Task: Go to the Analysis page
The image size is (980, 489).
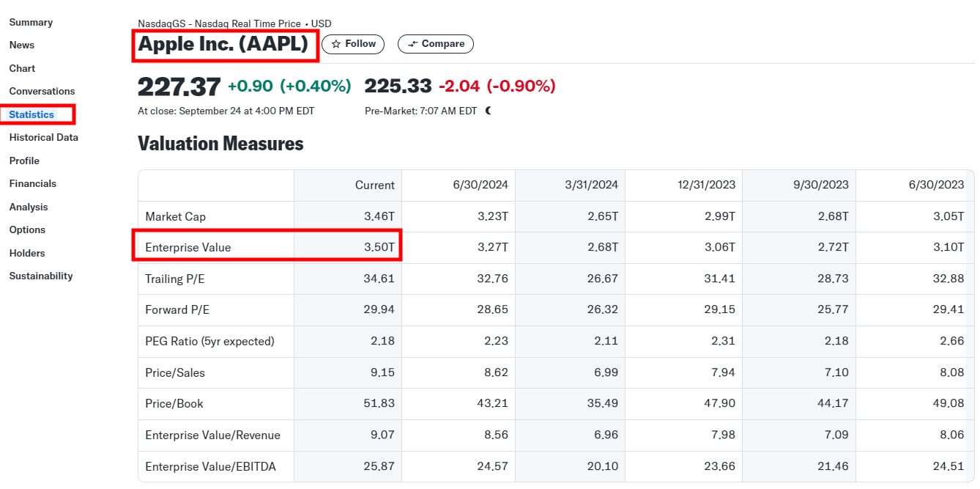Action: point(29,207)
